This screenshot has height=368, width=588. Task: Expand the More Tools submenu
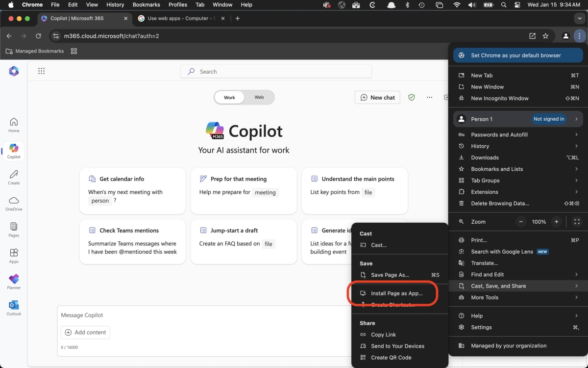click(x=518, y=297)
